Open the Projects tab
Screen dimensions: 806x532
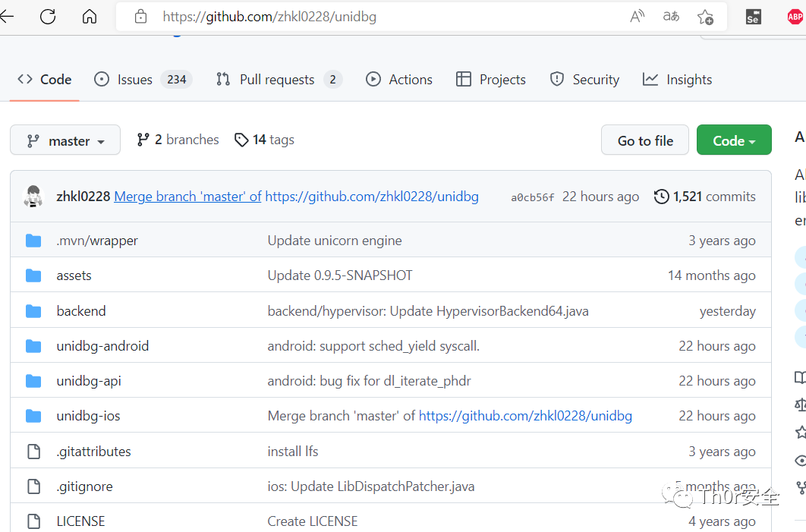coord(491,80)
